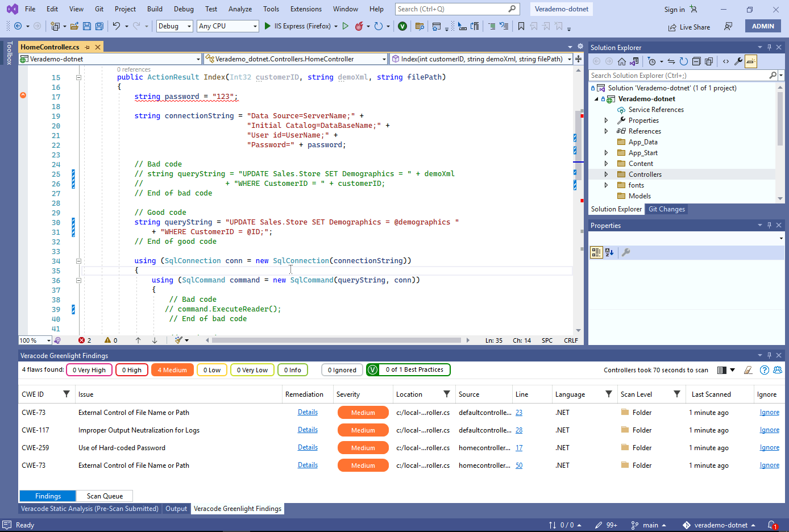
Task: Click the Save All double disk icon
Action: (99, 26)
